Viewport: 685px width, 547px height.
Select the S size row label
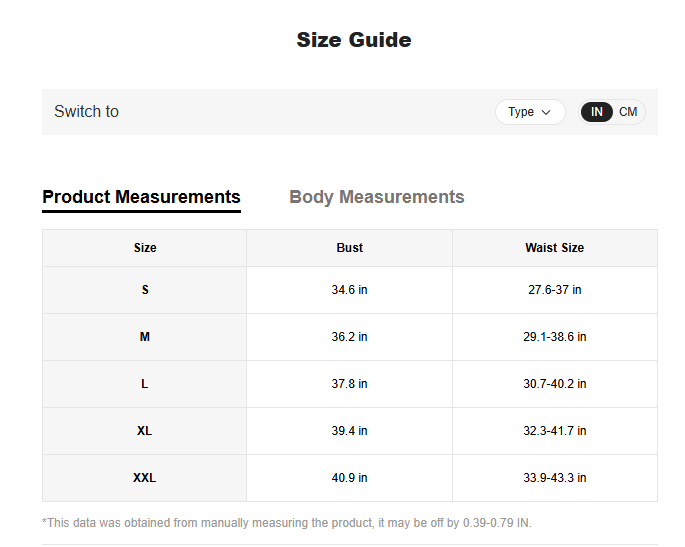pyautogui.click(x=145, y=290)
